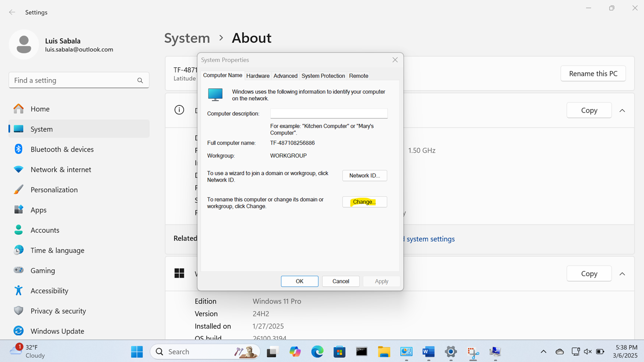Click the search magnifier in Find a setting
Viewport: 644px width, 362px height.
[140, 81]
